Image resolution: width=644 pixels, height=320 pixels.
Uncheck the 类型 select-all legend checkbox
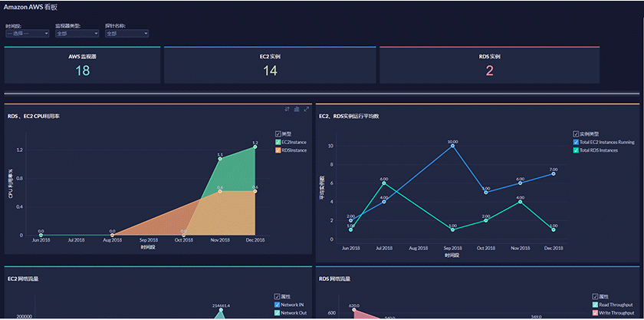pos(278,134)
